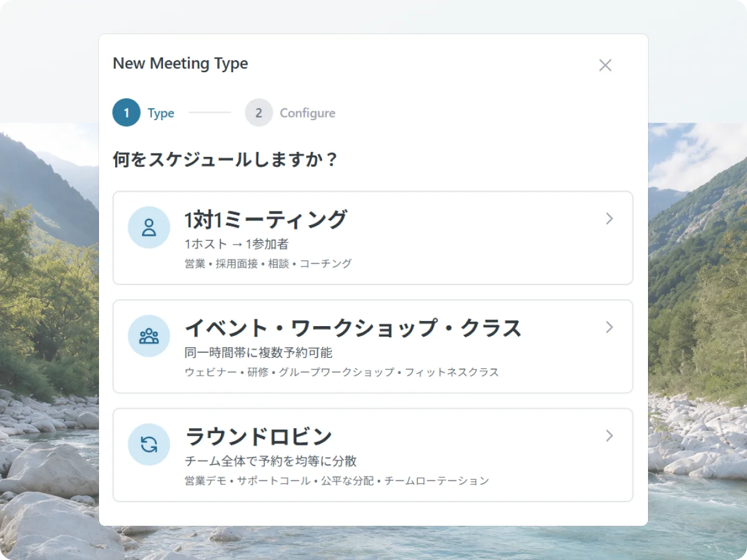Choose the 1対1ミーティング title

pos(266,220)
